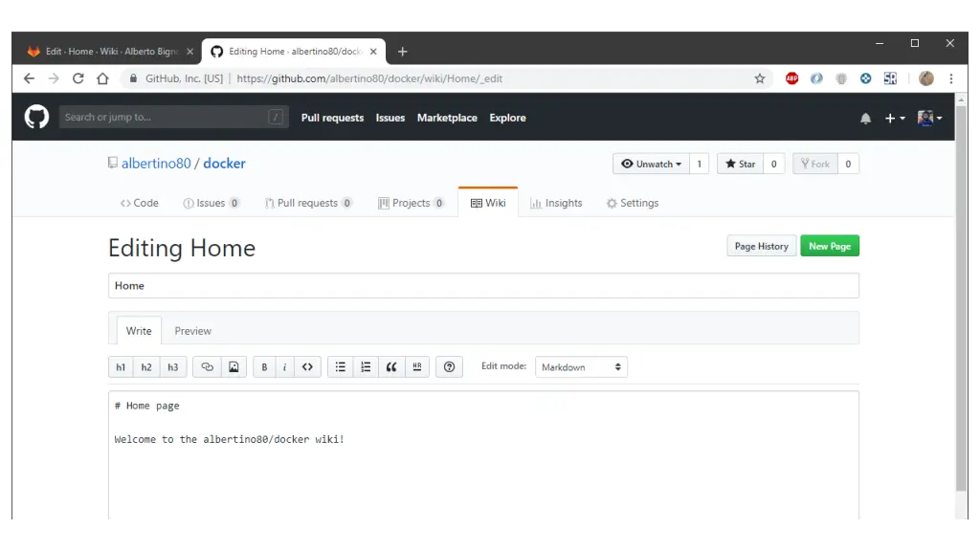This screenshot has height=551, width=980.
Task: Open repository Settings tab
Action: point(632,203)
